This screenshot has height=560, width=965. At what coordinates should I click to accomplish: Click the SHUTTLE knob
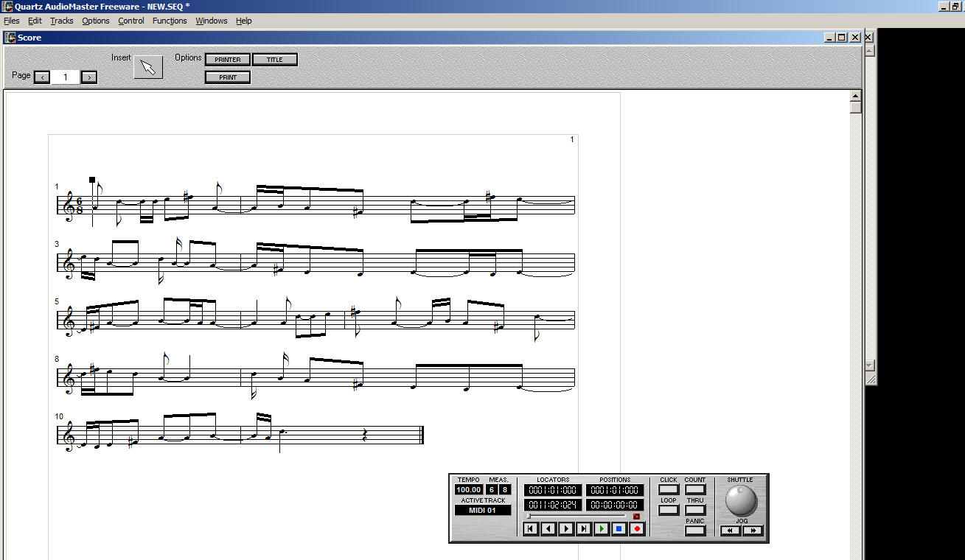741,500
